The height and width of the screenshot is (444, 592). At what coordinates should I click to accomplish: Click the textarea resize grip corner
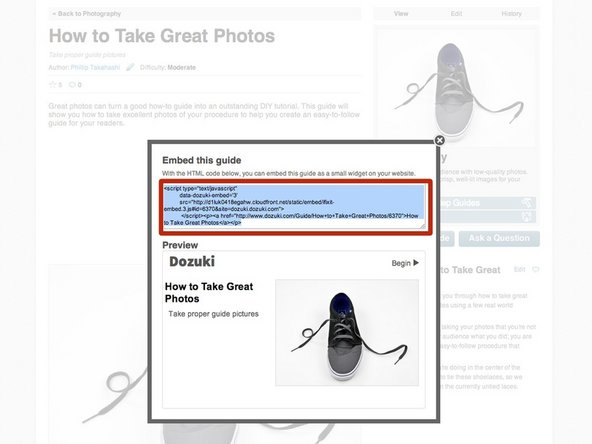click(422, 226)
